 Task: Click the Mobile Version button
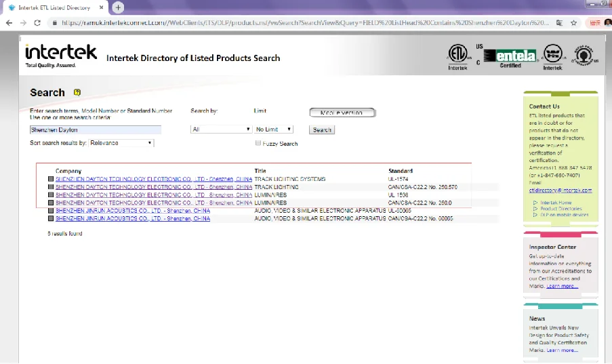(342, 113)
